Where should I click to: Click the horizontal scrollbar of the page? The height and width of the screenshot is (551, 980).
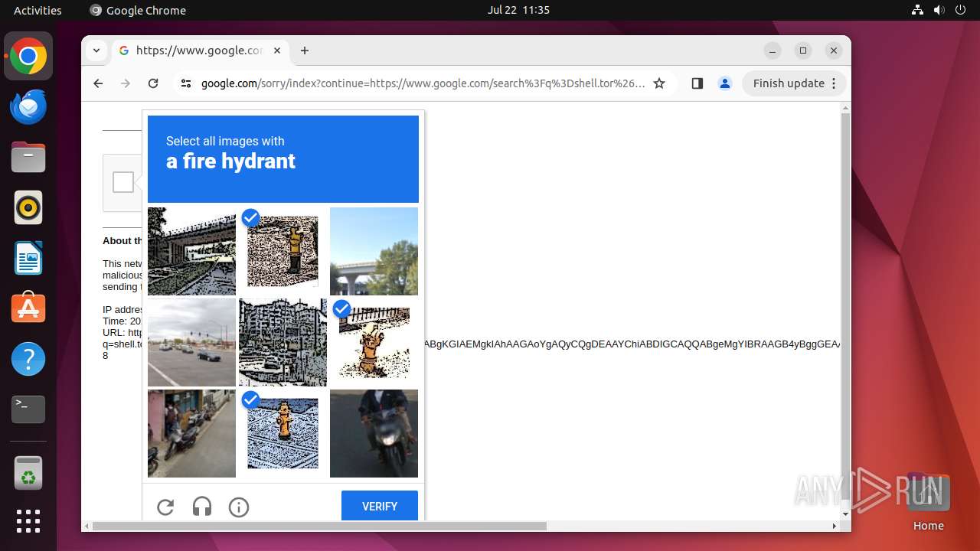point(319,526)
